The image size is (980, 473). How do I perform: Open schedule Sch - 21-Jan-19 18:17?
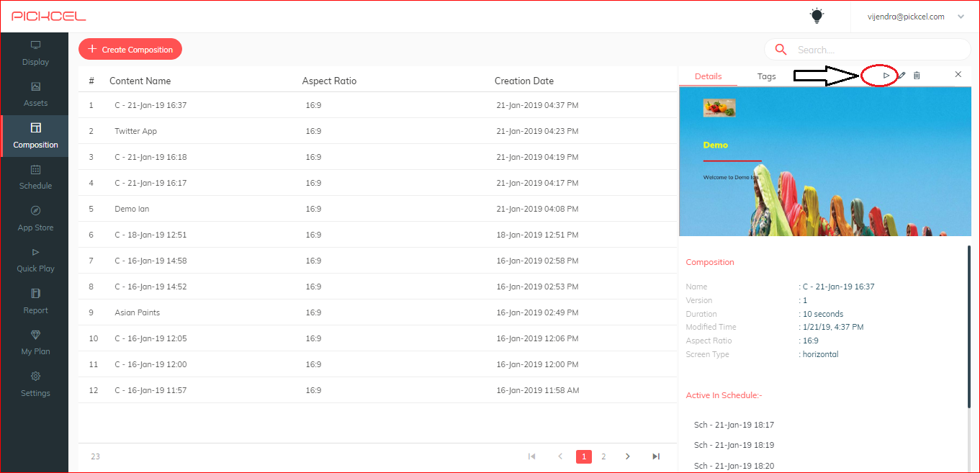[734, 425]
